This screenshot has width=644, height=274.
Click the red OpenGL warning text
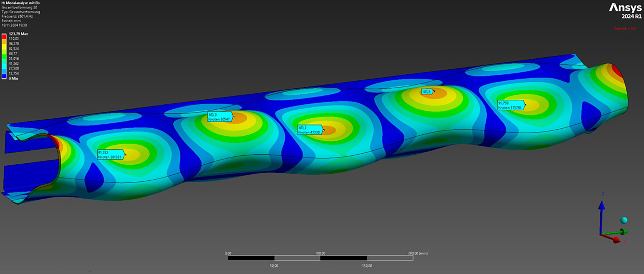[624, 29]
